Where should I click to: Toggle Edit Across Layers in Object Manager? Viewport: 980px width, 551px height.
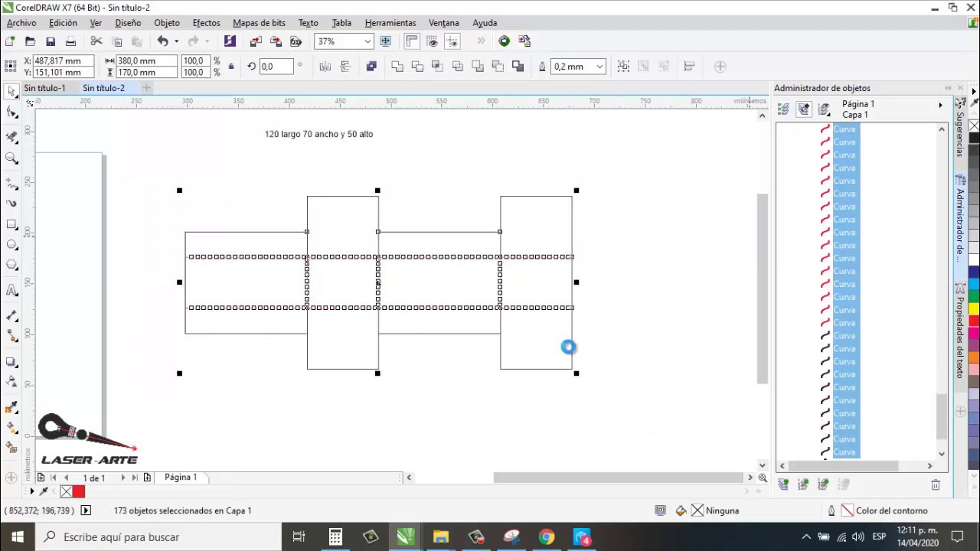coord(803,109)
